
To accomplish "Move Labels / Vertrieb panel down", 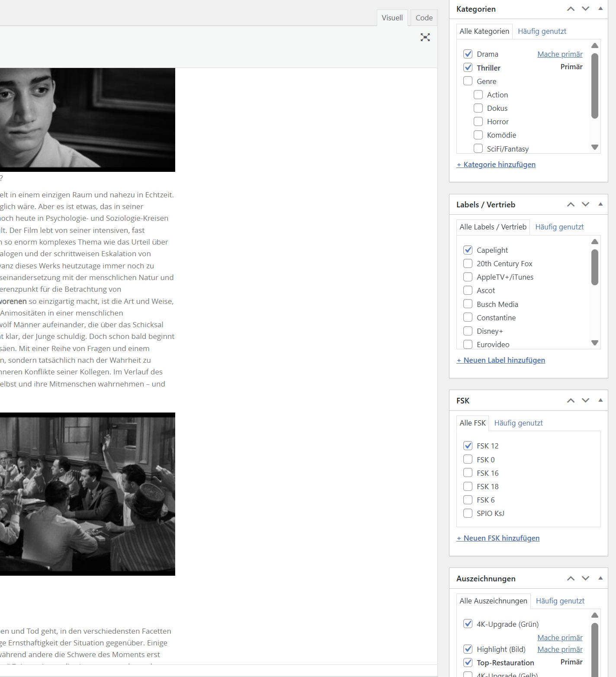I will tap(585, 205).
